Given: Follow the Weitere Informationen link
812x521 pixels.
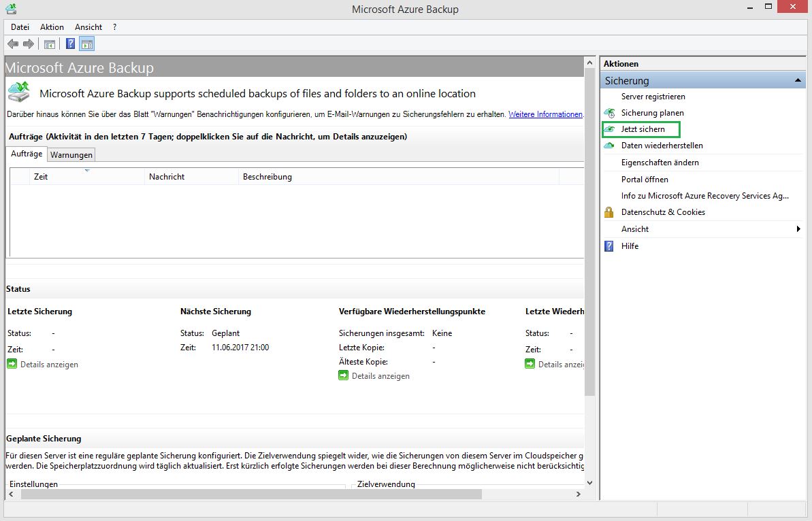Looking at the screenshot, I should 545,114.
